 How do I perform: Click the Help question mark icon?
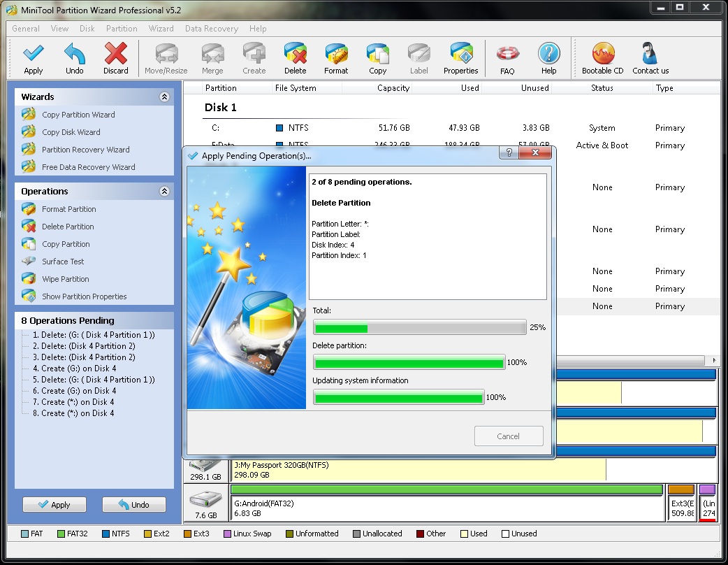coord(548,54)
